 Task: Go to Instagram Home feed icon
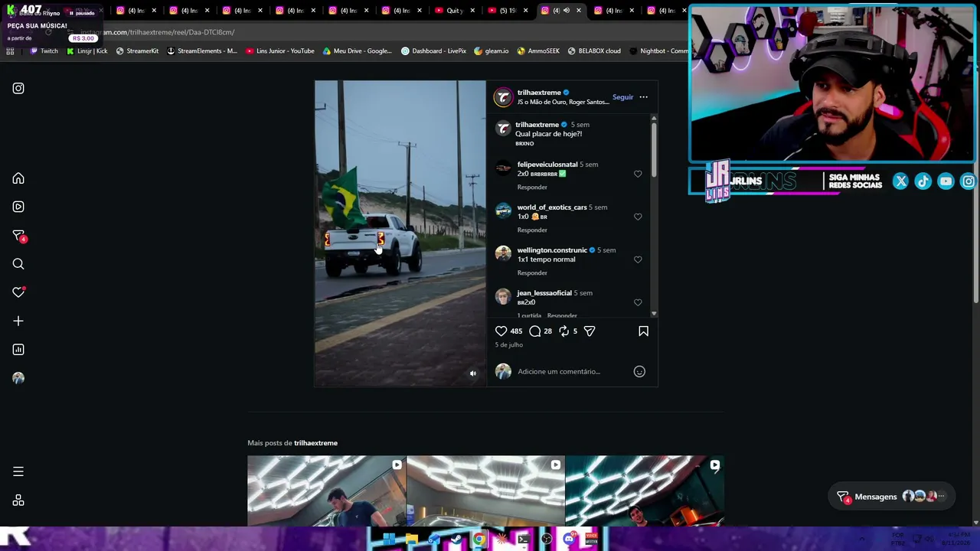18,178
